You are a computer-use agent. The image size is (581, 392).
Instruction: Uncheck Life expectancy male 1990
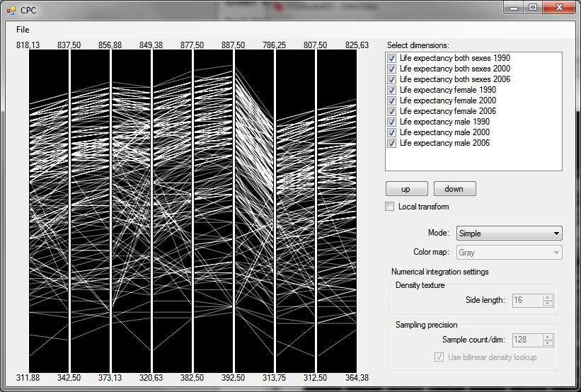point(391,122)
